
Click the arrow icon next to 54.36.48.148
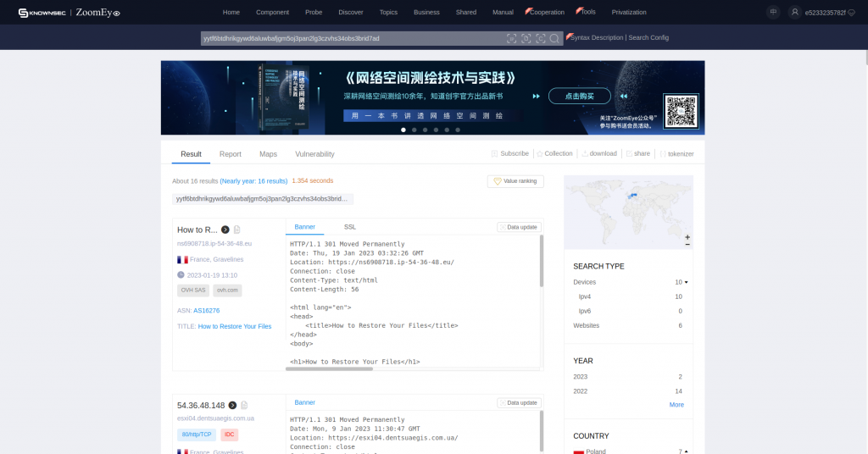pyautogui.click(x=232, y=406)
